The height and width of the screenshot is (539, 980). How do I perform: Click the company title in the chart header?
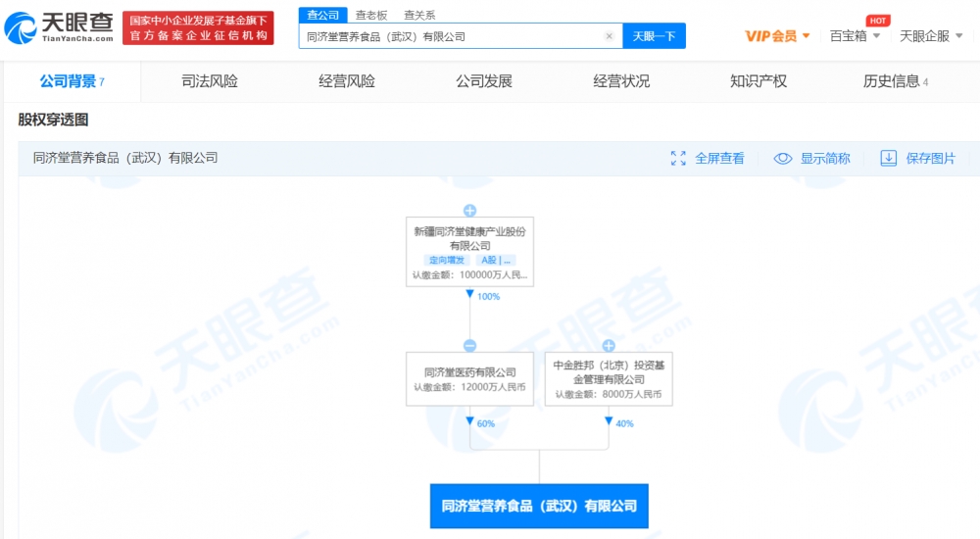(x=125, y=158)
